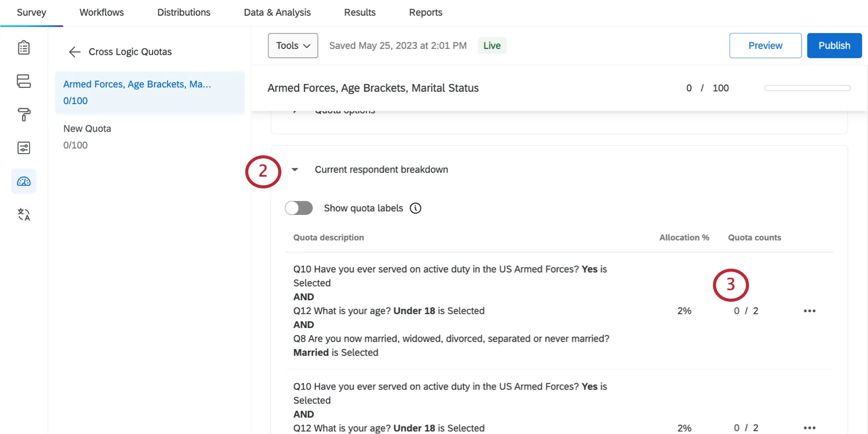This screenshot has height=434, width=868.
Task: Click the back arrow beside Cross Logic Quotas
Action: click(74, 52)
